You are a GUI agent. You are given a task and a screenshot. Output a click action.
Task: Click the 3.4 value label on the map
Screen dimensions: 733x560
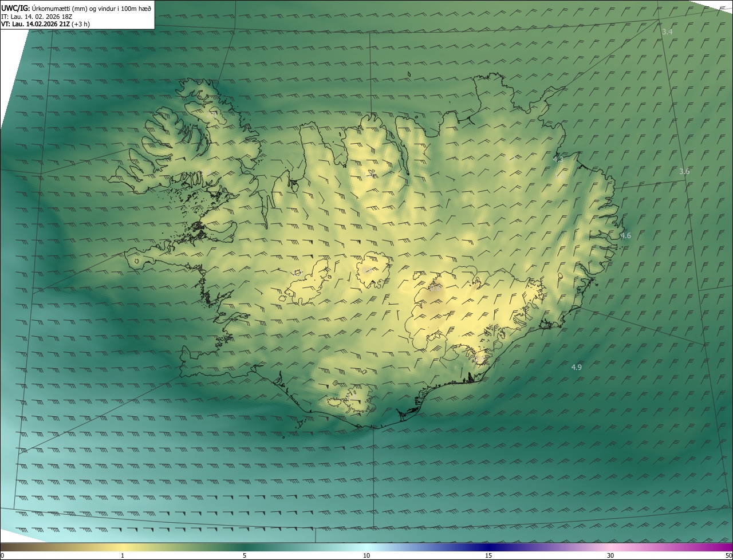[x=667, y=31]
